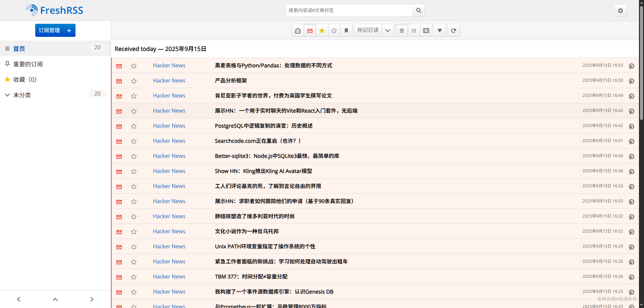The width and height of the screenshot is (644, 308).
Task: Open external link for 黑麦表格 article
Action: tap(631, 66)
